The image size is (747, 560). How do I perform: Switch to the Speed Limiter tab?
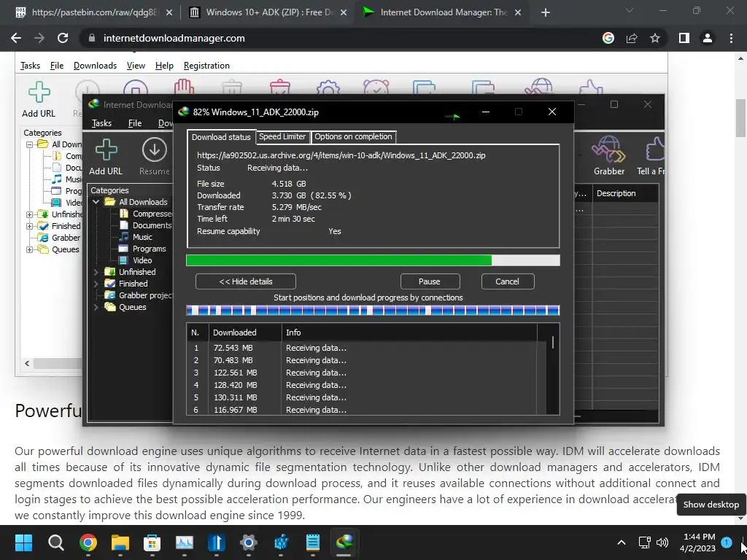282,136
